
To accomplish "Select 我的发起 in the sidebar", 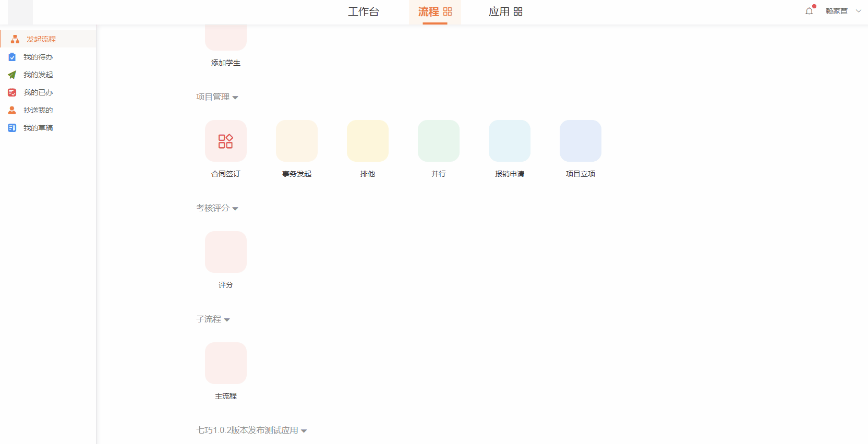I will (48, 75).
